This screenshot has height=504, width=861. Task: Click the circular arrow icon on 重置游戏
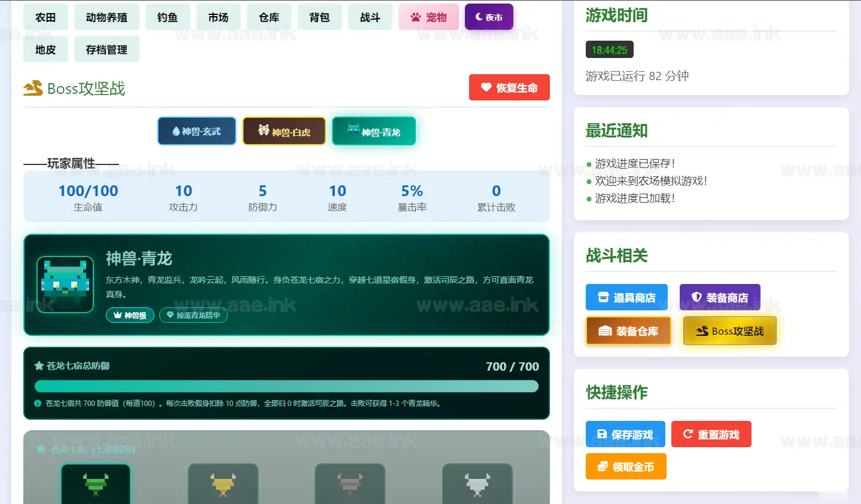coord(688,434)
